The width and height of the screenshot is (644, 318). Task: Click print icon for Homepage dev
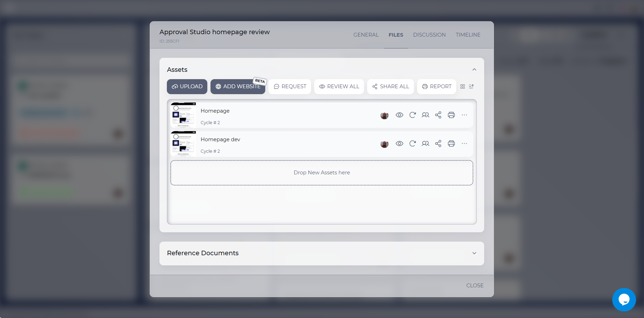[451, 144]
